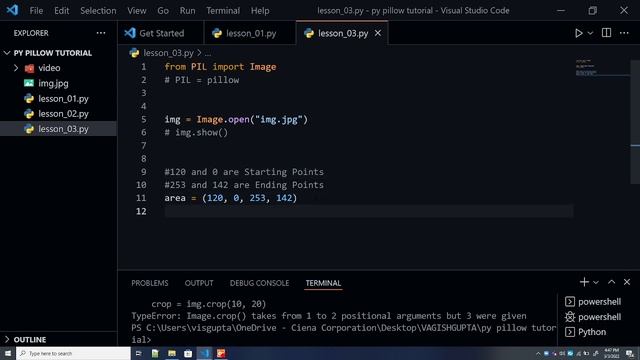Select lesson_03.py in the explorer tree

[58, 129]
